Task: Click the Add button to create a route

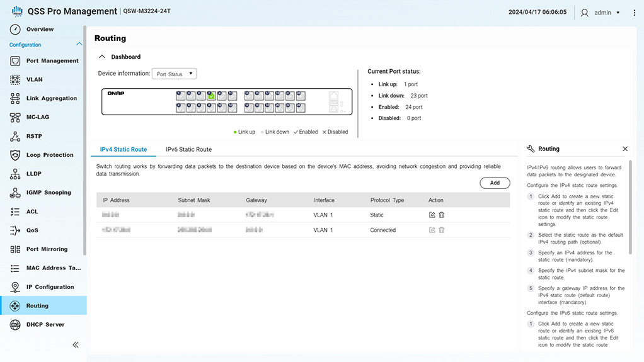Action: 495,183
